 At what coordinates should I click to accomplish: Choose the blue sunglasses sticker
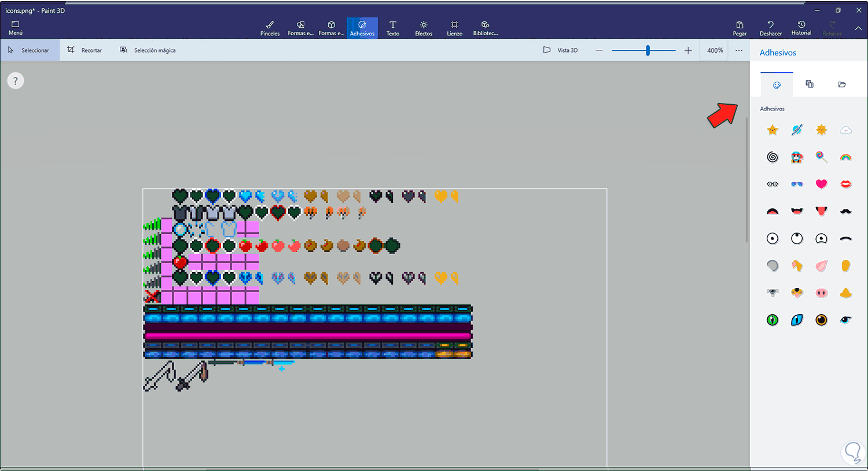[797, 184]
